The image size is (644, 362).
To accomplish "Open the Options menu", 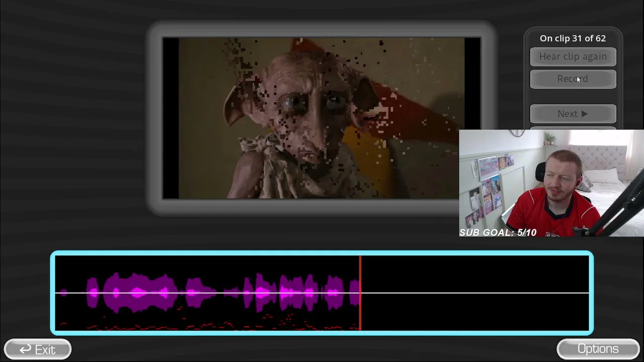I will tap(598, 349).
